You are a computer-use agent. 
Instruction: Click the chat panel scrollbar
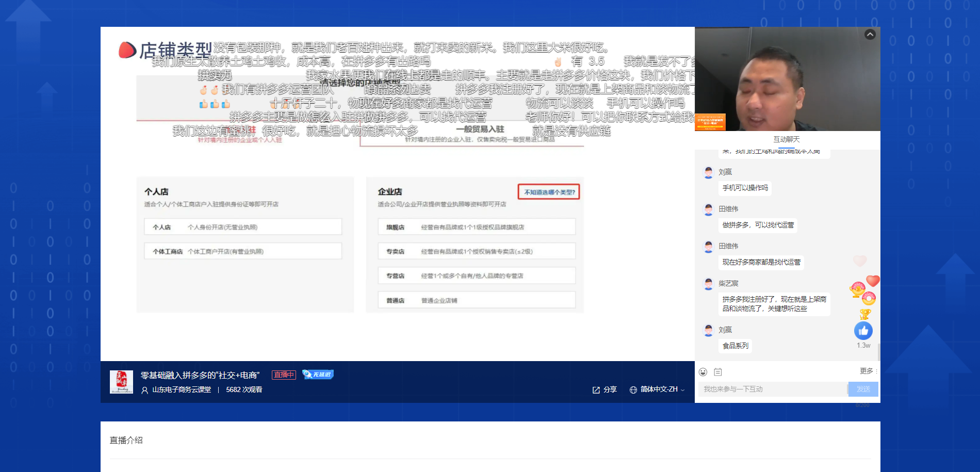click(878, 352)
